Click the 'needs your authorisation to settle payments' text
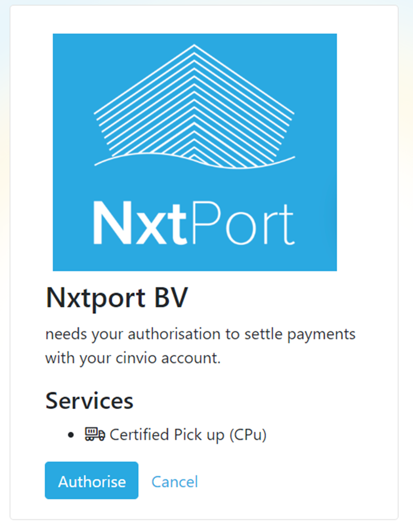The width and height of the screenshot is (413, 532). (x=200, y=334)
